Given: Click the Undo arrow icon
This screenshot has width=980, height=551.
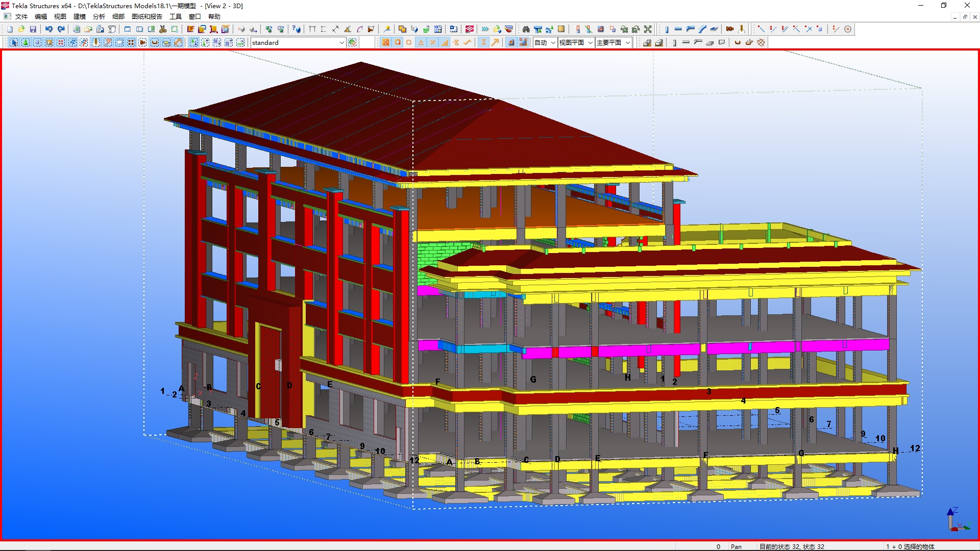Looking at the screenshot, I should pos(48,29).
